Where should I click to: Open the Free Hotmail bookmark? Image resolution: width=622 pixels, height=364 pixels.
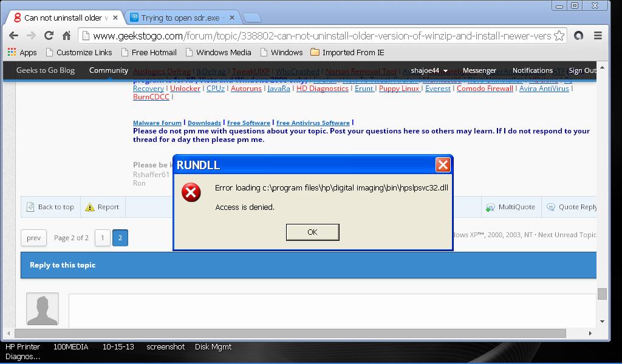pos(149,52)
